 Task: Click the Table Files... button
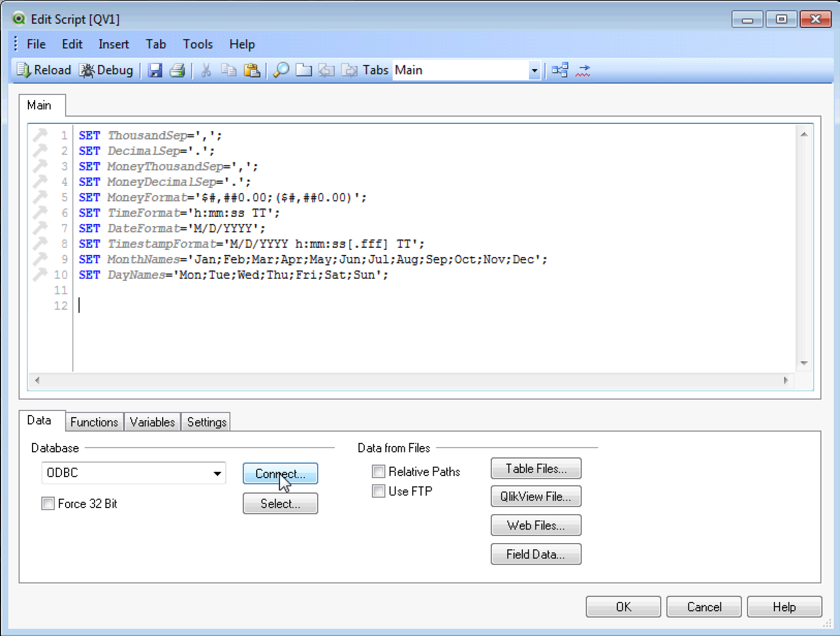tap(536, 469)
